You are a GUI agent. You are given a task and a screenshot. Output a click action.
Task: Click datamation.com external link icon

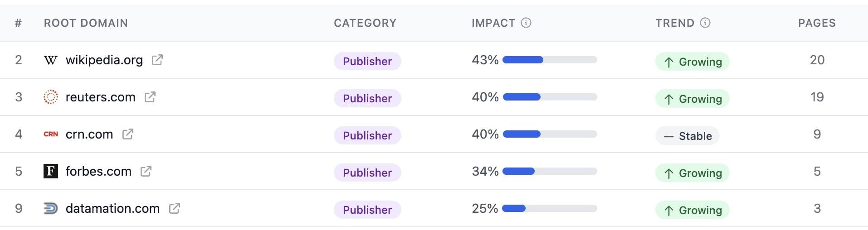(x=175, y=208)
